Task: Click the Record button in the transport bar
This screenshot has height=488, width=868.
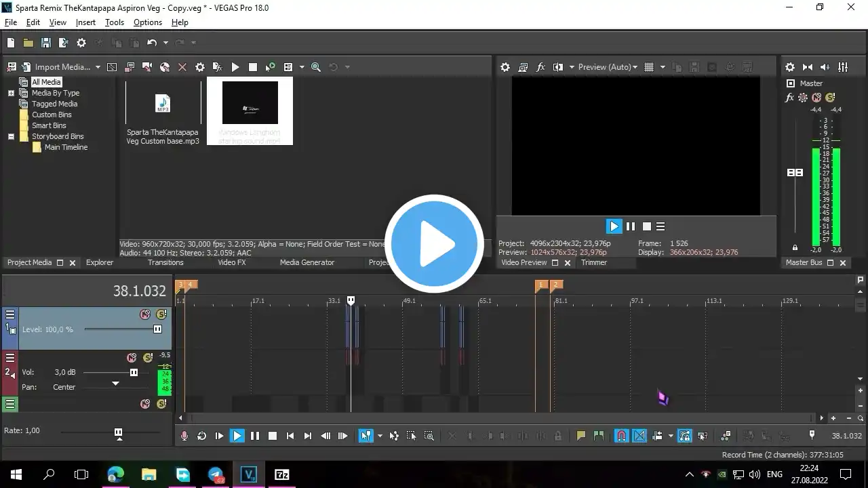Action: coord(184,436)
